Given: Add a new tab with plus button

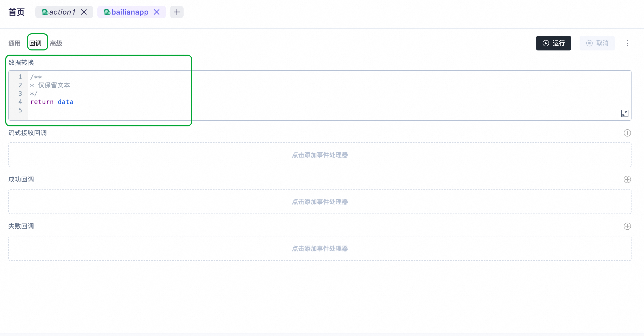Looking at the screenshot, I should pyautogui.click(x=177, y=12).
